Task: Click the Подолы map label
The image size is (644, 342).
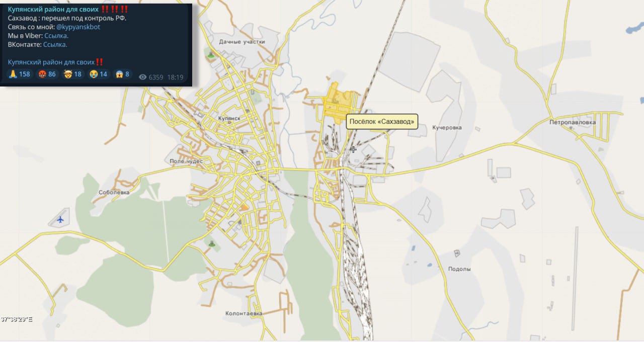Action: pyautogui.click(x=459, y=269)
